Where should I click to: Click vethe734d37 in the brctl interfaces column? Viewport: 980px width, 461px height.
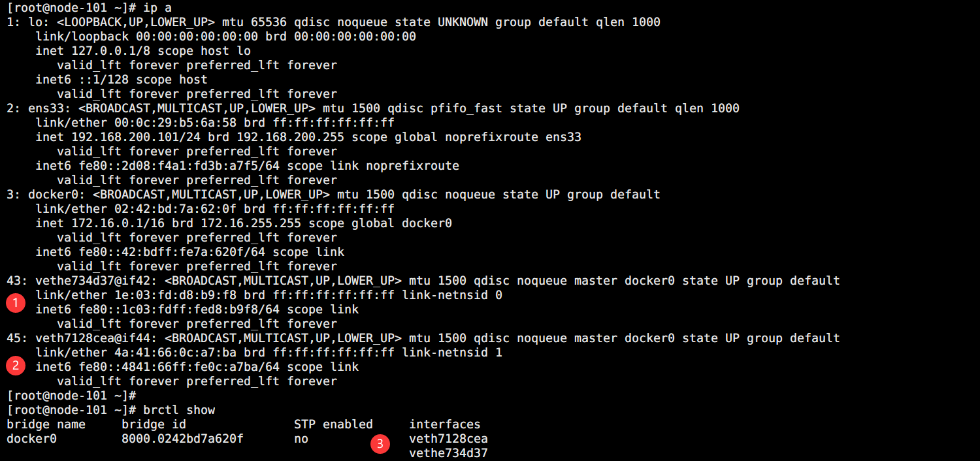tap(448, 453)
